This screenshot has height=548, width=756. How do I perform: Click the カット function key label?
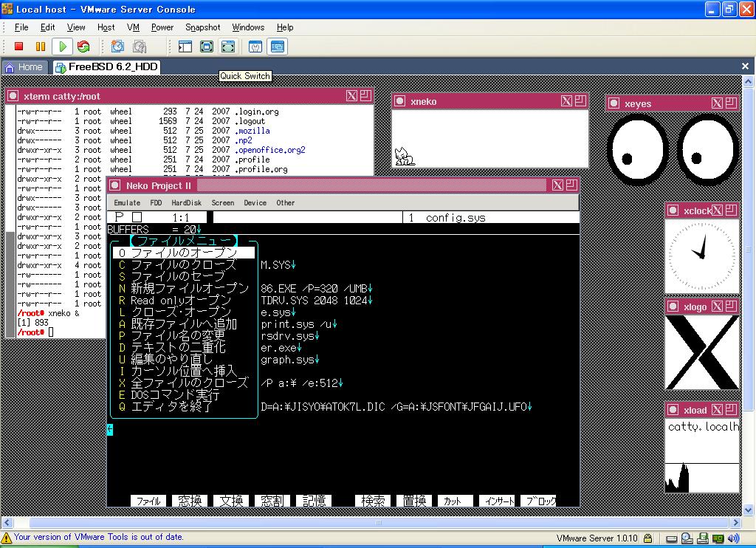coord(456,501)
